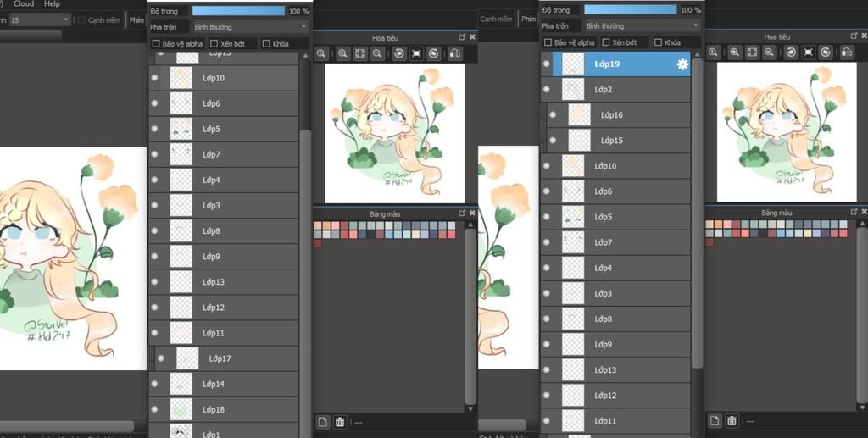Image resolution: width=868 pixels, height=438 pixels.
Task: Add new palette color in left window
Action: coord(323,422)
